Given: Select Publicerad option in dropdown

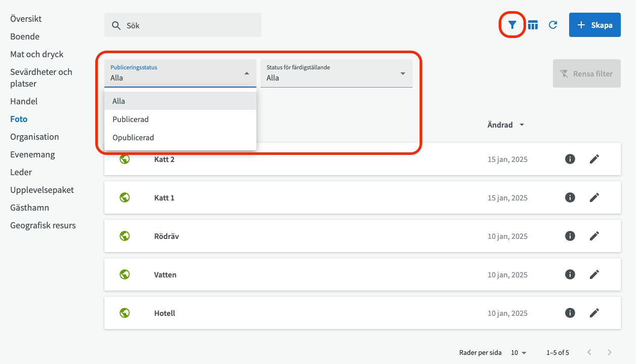Looking at the screenshot, I should [x=130, y=119].
